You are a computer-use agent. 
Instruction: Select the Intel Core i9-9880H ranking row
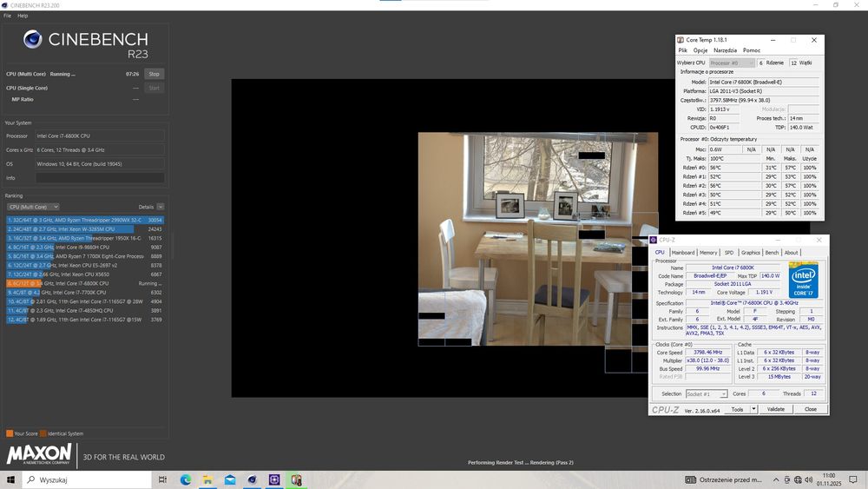tap(85, 247)
